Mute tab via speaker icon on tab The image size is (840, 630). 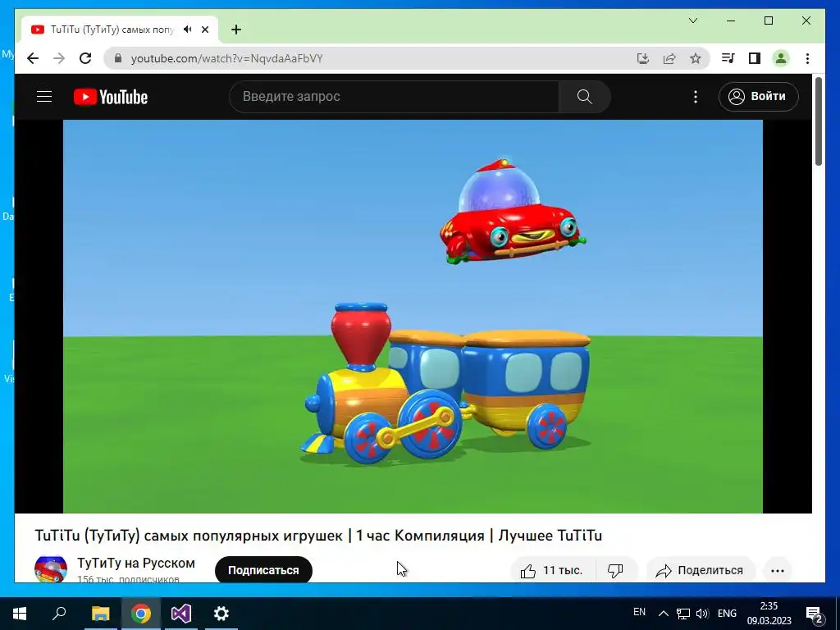click(x=188, y=30)
